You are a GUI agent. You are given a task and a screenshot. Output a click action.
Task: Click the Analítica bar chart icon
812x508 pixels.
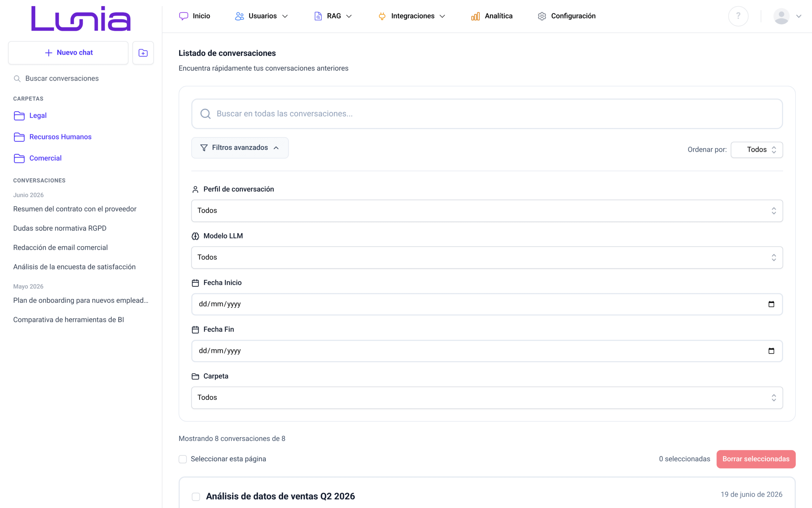[475, 16]
